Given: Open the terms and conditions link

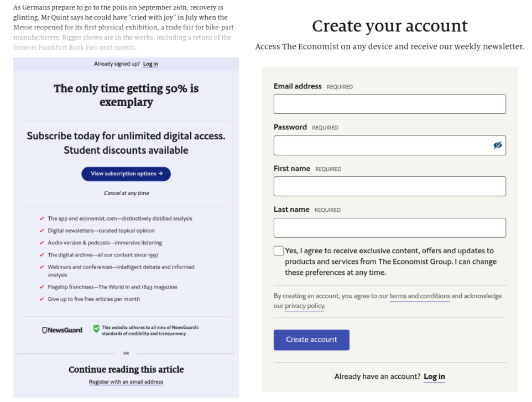Looking at the screenshot, I should tap(420, 296).
